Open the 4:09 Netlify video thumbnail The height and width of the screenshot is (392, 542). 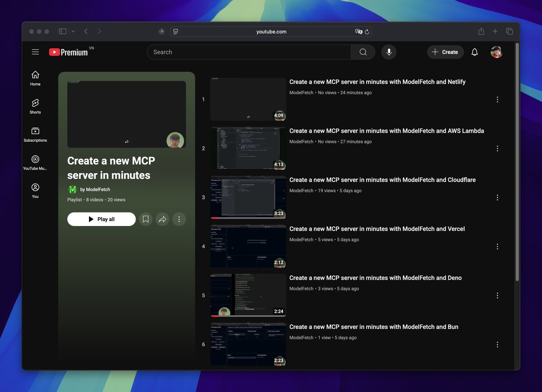(248, 99)
